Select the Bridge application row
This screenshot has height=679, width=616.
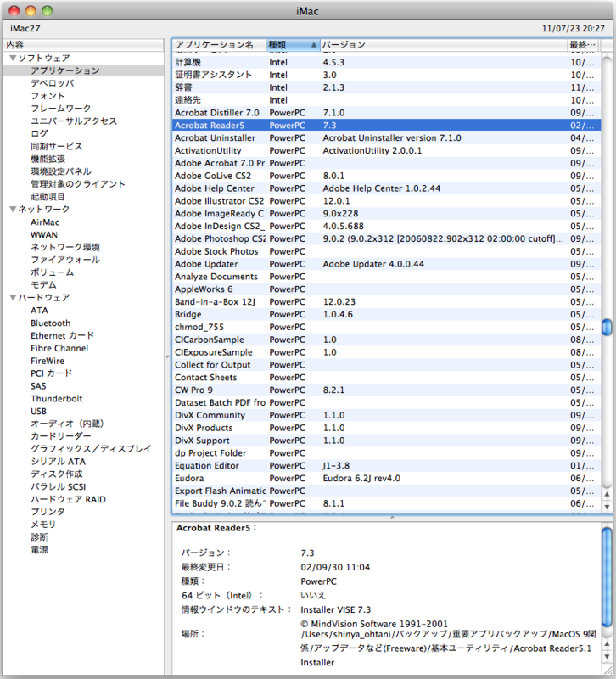pyautogui.click(x=387, y=314)
